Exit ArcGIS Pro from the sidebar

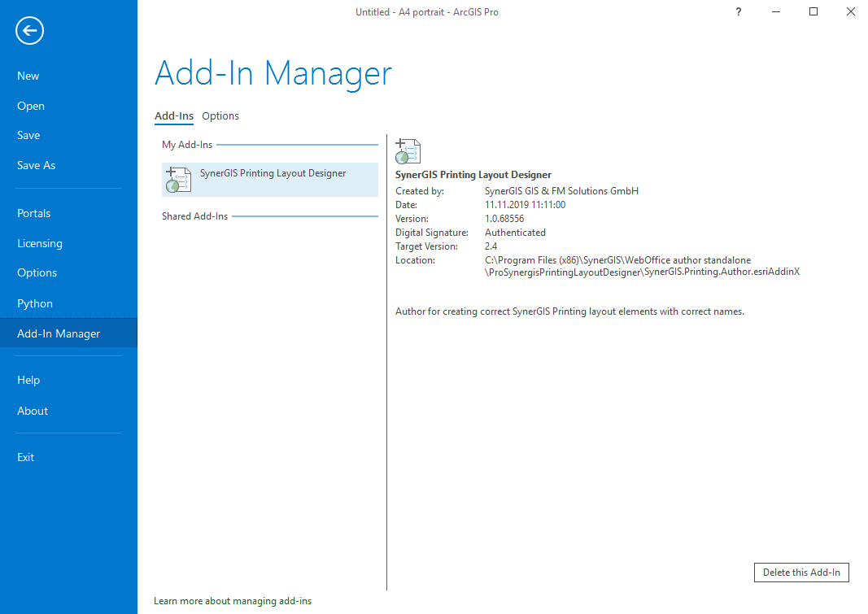tap(25, 456)
